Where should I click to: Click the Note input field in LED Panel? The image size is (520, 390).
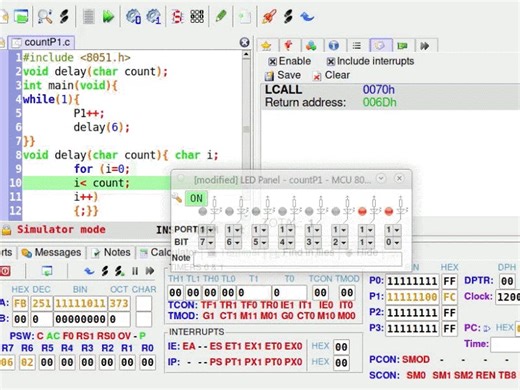(298, 258)
